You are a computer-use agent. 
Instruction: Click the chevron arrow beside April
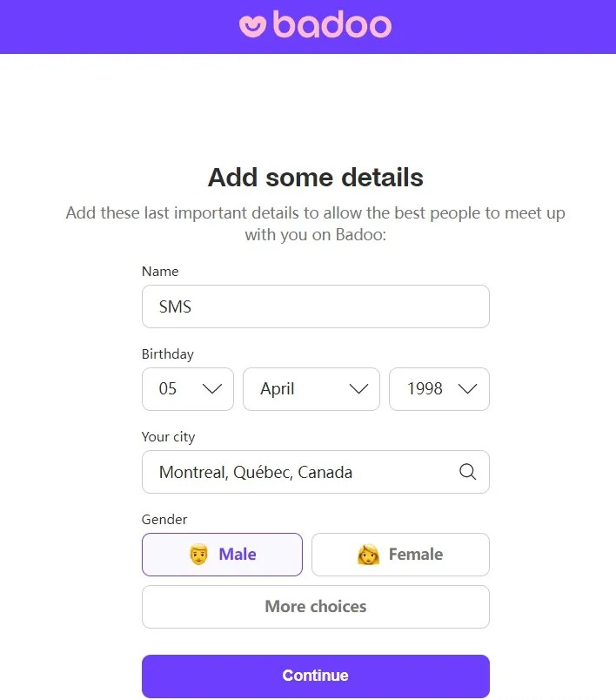pyautogui.click(x=358, y=389)
